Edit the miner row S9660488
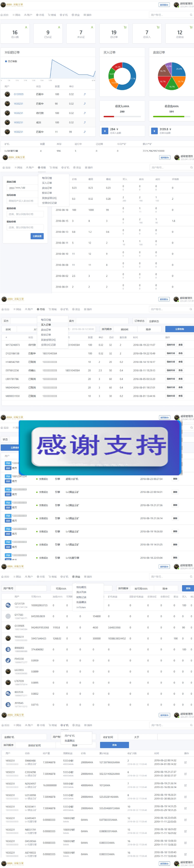Viewport: 194px width, 868px height. tap(186, 762)
